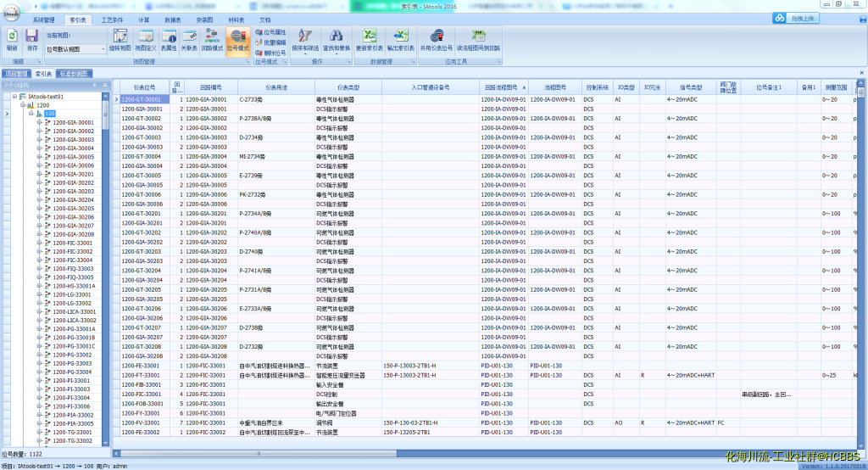Sort by 控制系统 column header
Image resolution: width=868 pixels, height=470 pixels.
[598, 87]
